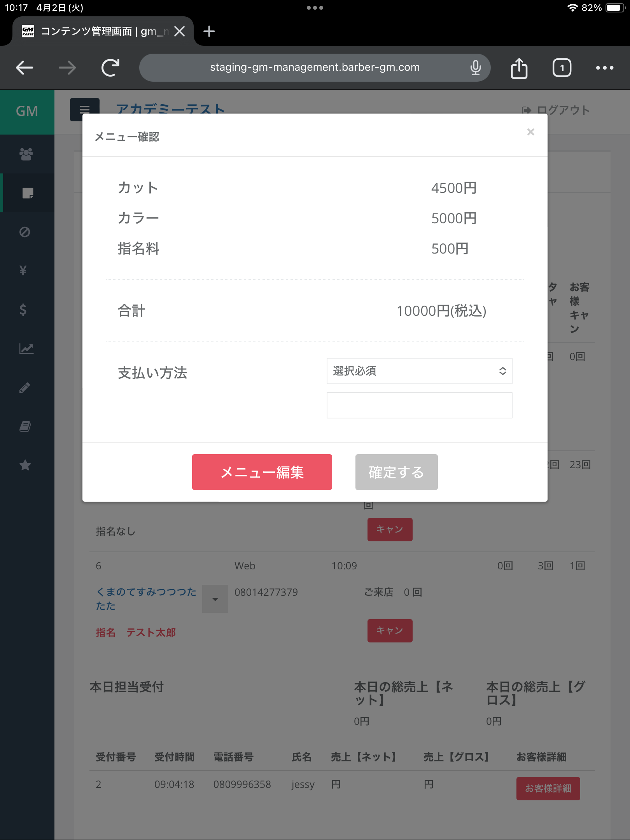The width and height of the screenshot is (630, 840).
Task: Open a new browser tab with plus
Action: click(209, 31)
